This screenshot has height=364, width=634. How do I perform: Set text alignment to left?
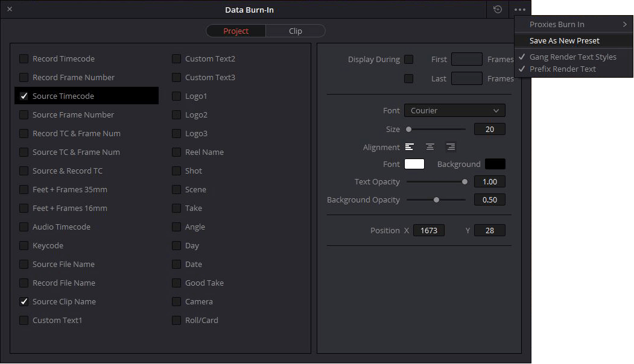(409, 147)
